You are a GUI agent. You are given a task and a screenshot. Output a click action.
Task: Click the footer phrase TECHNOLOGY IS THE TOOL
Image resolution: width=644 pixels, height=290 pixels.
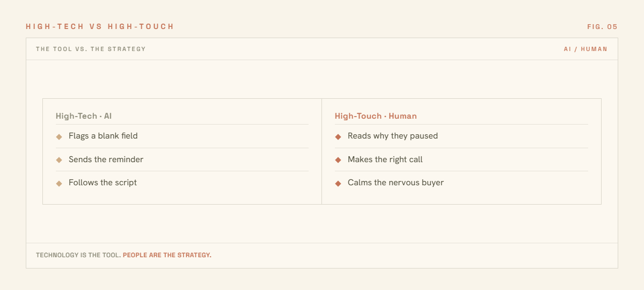click(x=78, y=255)
